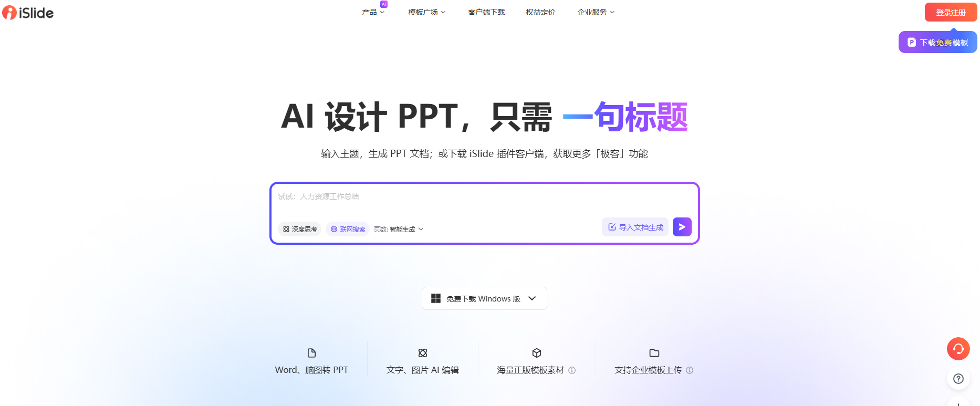Click the red customer service headset icon
This screenshot has width=980, height=406.
click(x=958, y=349)
